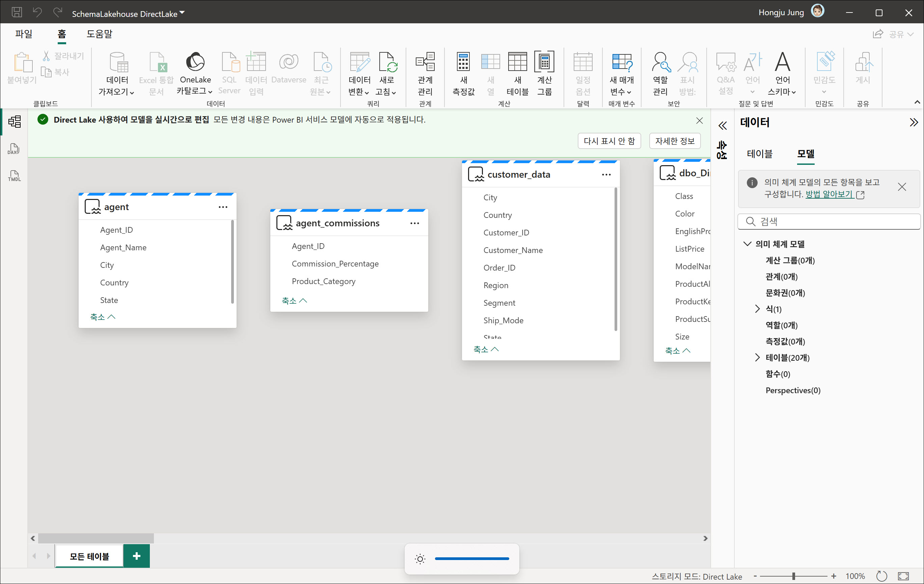This screenshot has width=924, height=584.
Task: Switch to DAX query view
Action: [x=14, y=149]
